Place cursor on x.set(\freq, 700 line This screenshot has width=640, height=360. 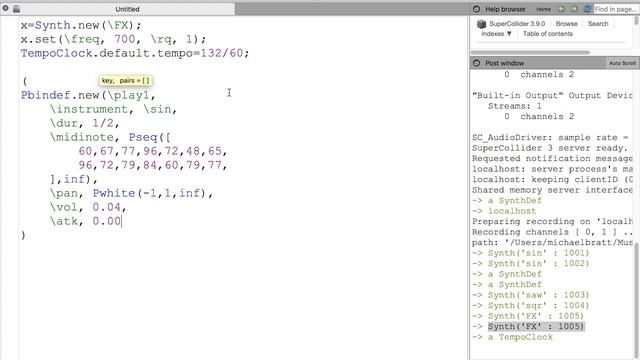click(113, 39)
